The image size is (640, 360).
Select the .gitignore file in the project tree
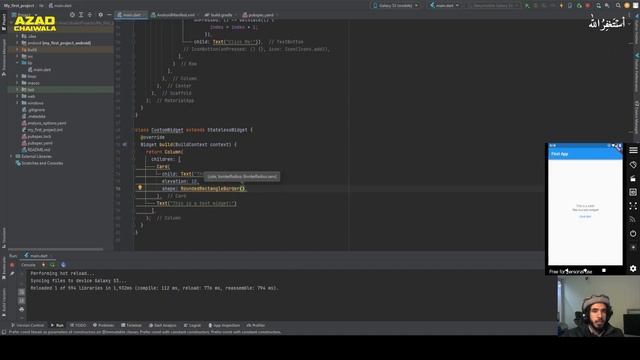pos(33,110)
